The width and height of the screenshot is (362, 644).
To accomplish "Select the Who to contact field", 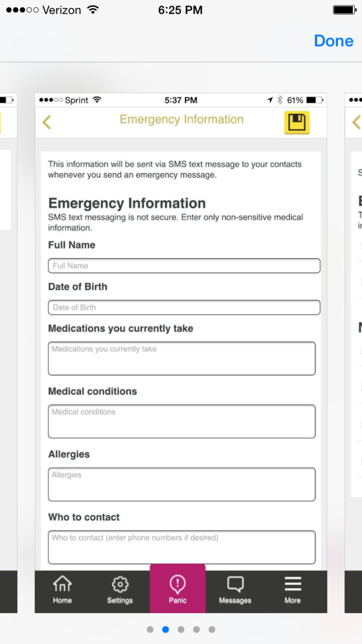I will [x=182, y=547].
